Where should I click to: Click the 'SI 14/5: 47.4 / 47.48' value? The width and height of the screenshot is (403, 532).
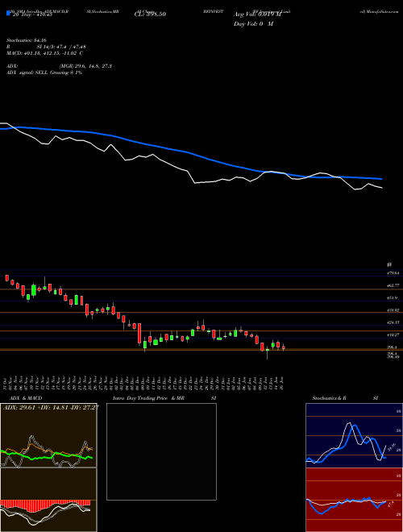point(61,47)
